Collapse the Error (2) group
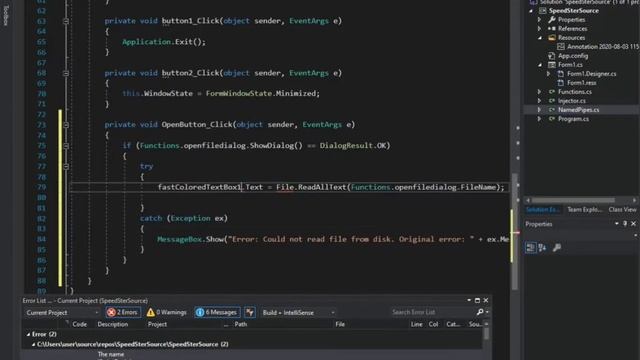Screen dimensions: 640x360 28,334
